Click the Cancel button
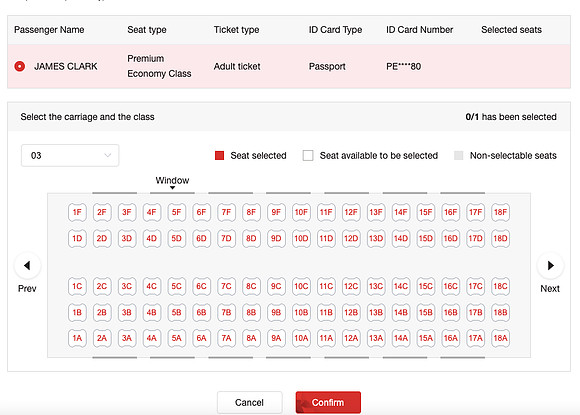Viewport: 580px width, 415px height. 249,402
